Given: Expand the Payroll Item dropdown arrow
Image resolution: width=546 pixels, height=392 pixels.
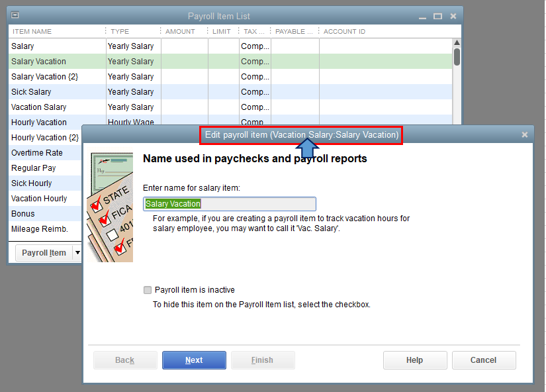Looking at the screenshot, I should point(77,253).
